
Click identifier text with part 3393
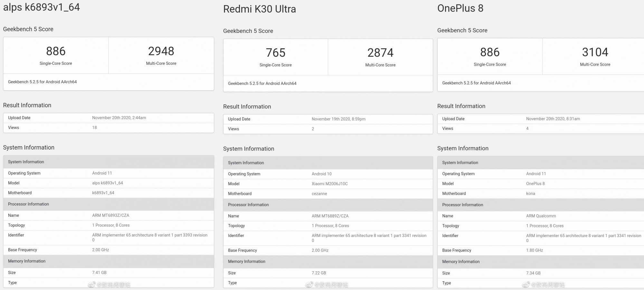point(150,237)
